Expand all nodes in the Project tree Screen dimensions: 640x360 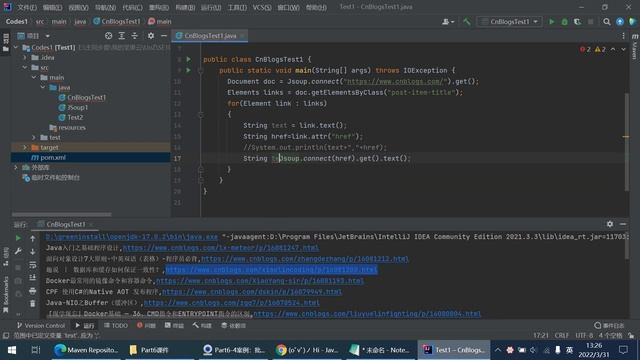point(122,36)
